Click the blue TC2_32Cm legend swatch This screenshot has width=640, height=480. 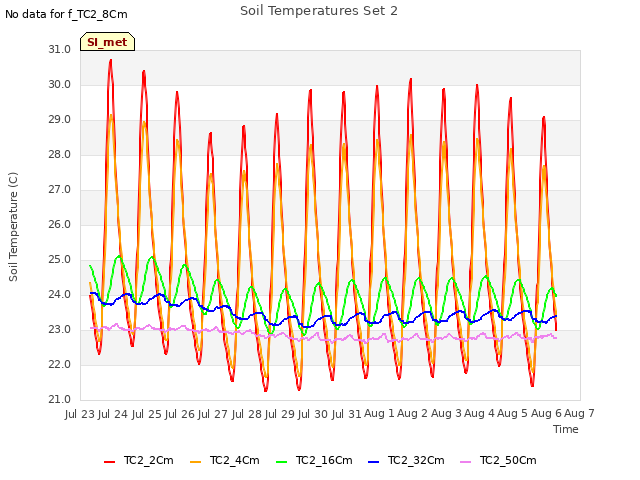coord(373,461)
